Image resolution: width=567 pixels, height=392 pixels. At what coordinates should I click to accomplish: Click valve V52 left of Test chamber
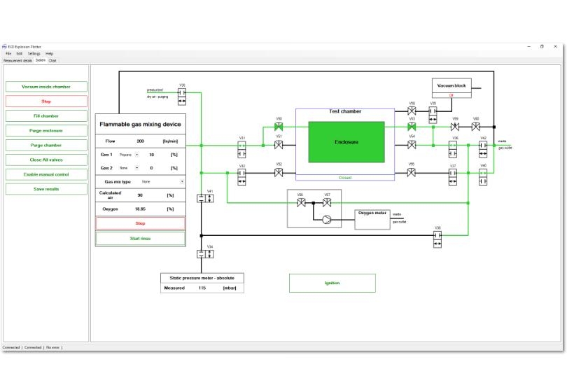point(279,173)
